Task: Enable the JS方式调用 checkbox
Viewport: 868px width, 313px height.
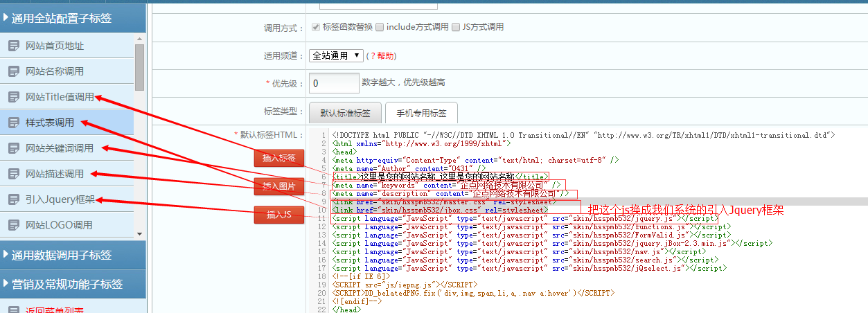Action: (456, 28)
